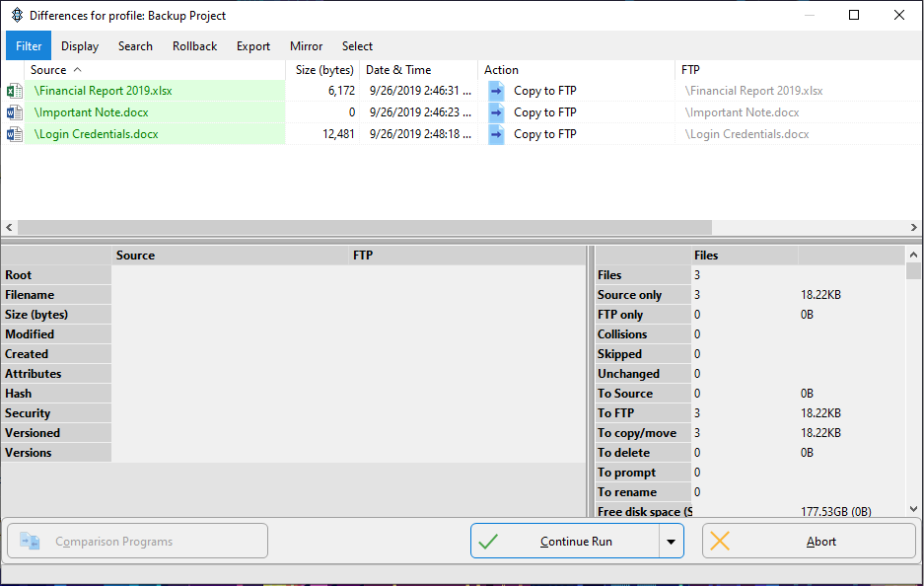Click the To FTP statistics row
924x586 pixels.
[750, 413]
